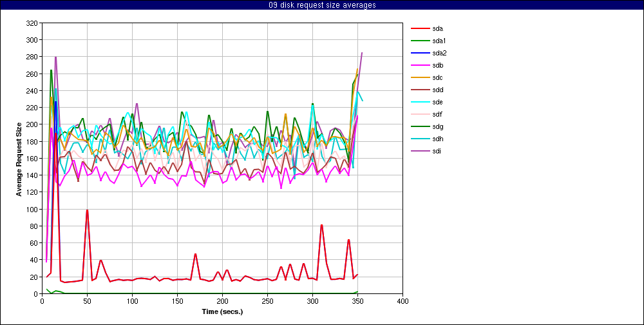Click the 60 value on the y-axis
Screen dimensions: 644x325
click(x=33, y=242)
